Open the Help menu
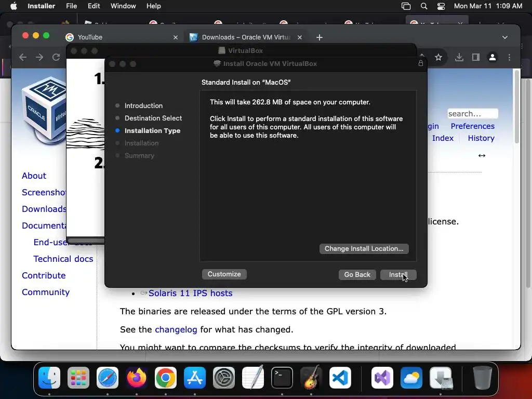 point(153,6)
